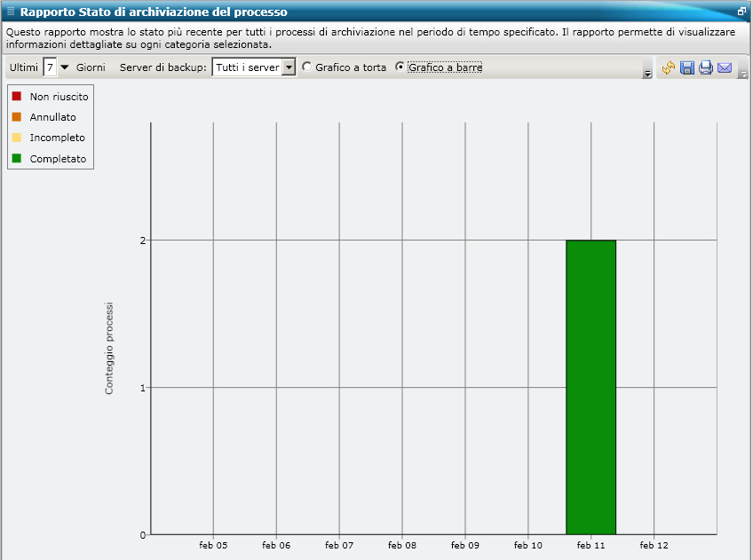Screen dimensions: 753x560
Task: Click the Non riuscito legend label
Action: point(59,97)
